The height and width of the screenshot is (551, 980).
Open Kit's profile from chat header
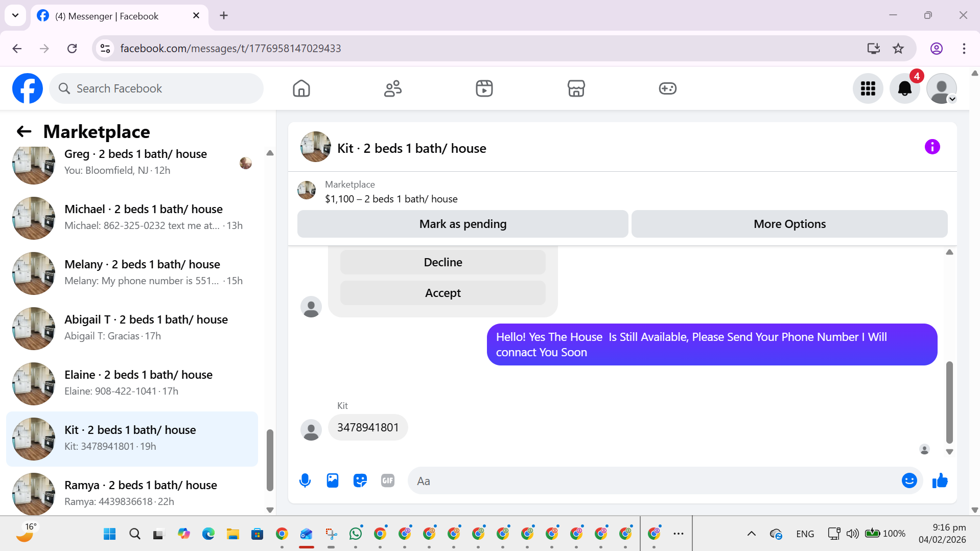click(411, 148)
